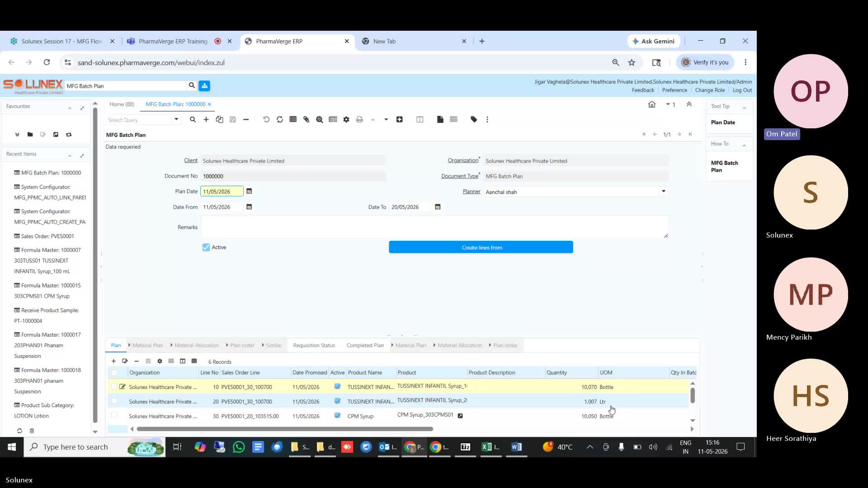Open the Completed Plan tab
Screen dimensions: 868x488
[x=365, y=346]
